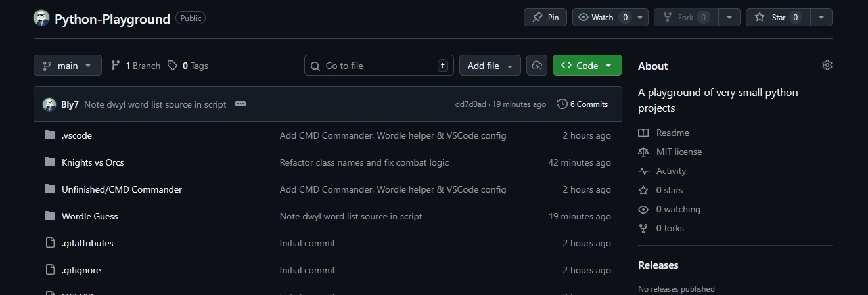This screenshot has width=868, height=295.
Task: Click the '19 minutes ago' text in Wordle Guess row
Action: (580, 216)
